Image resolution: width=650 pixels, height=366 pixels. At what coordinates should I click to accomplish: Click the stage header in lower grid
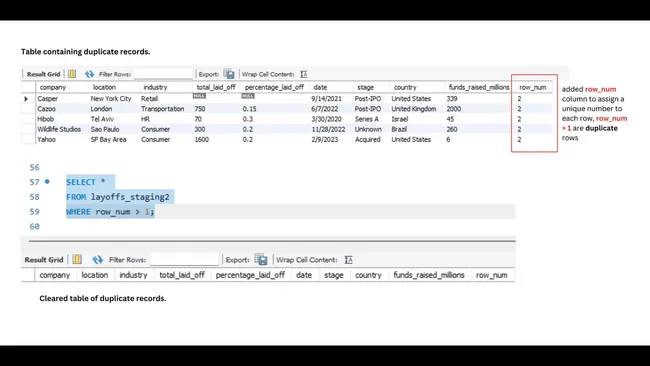click(334, 275)
